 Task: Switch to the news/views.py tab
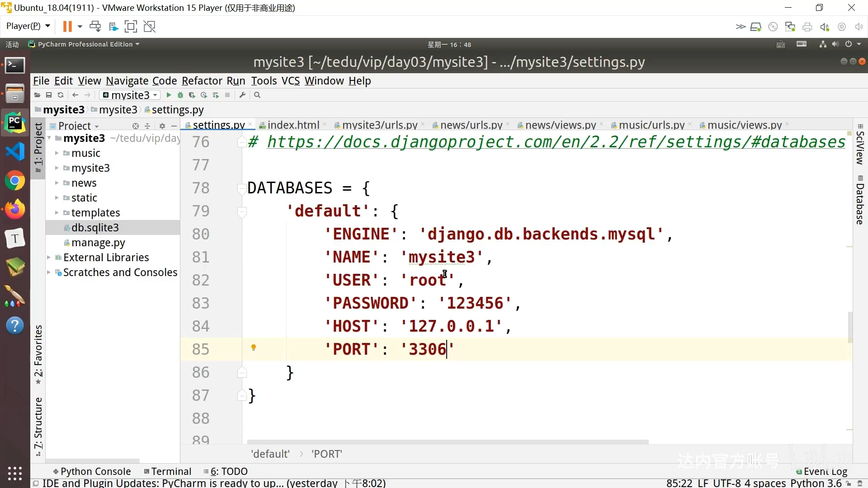pyautogui.click(x=559, y=125)
